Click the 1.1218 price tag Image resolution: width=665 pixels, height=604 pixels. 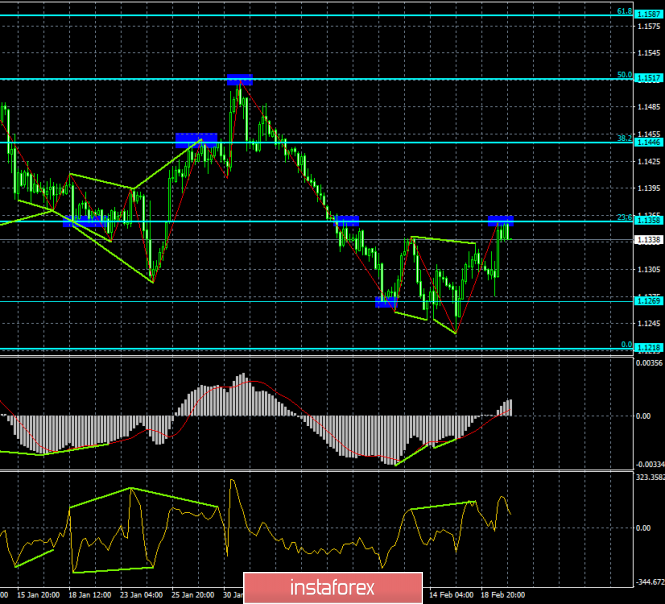coord(649,348)
